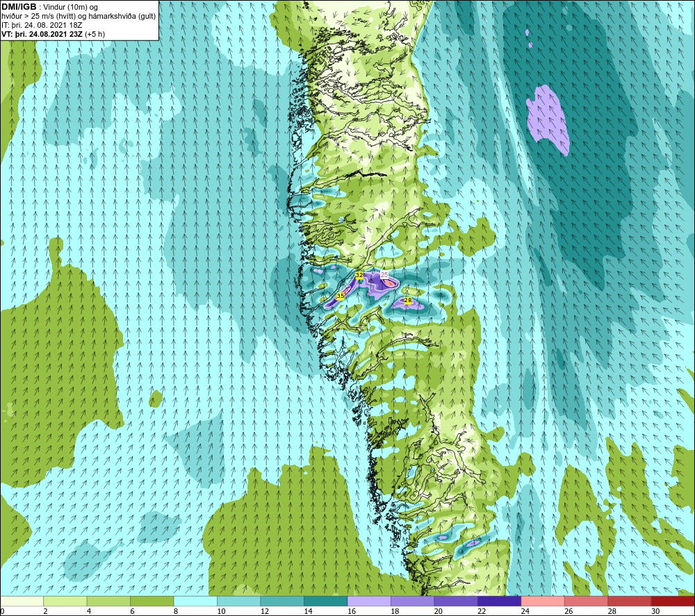Click the 24–26 m/s pink legend swatch
This screenshot has height=616, width=695.
click(543, 601)
